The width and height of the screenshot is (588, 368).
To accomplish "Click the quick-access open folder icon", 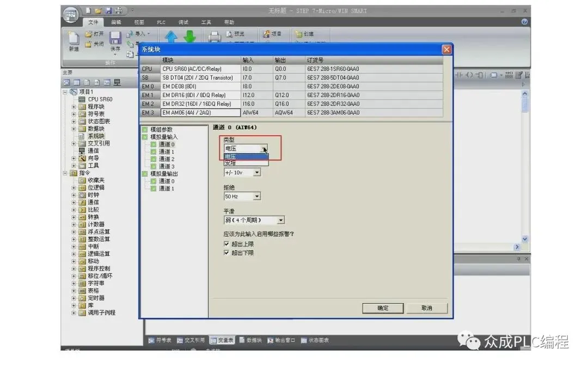I will (98, 10).
